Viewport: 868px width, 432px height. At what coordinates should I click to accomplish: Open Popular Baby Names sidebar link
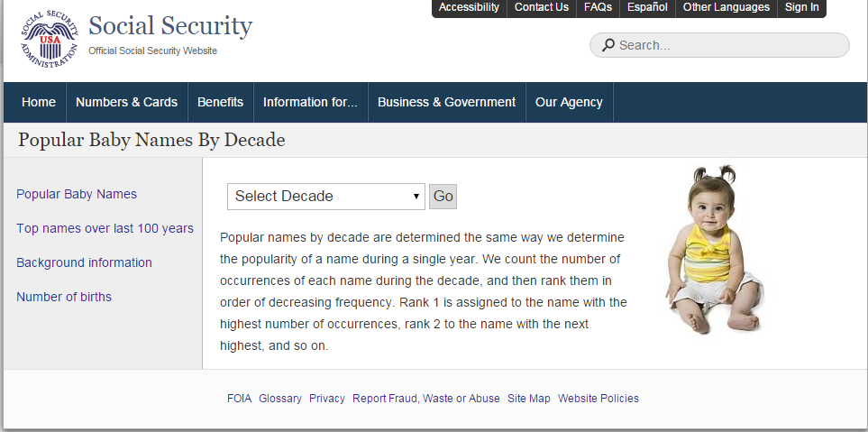pos(77,194)
